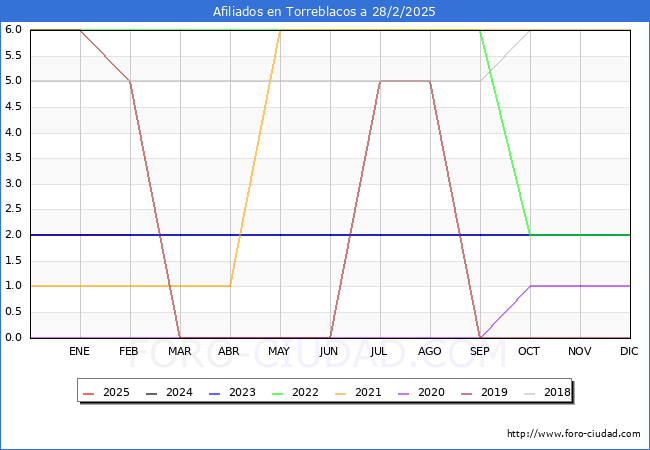Click the 4.0 y-axis value
This screenshot has width=650, height=450.
tap(13, 133)
